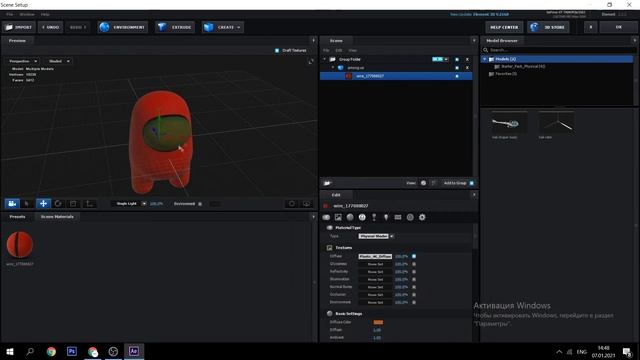Click the circular ring icon in Edit toolbar
Image resolution: width=640 pixels, height=360 pixels.
[410, 217]
